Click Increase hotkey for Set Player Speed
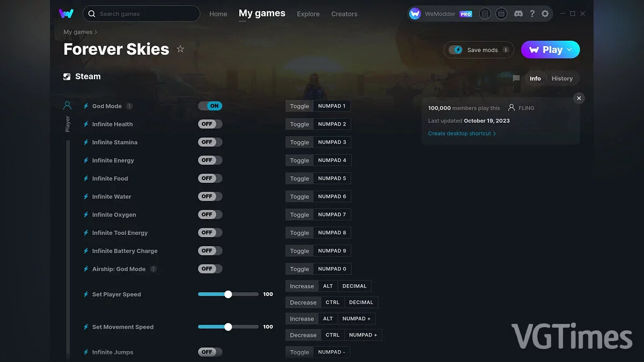This screenshot has width=644, height=362. [302, 286]
